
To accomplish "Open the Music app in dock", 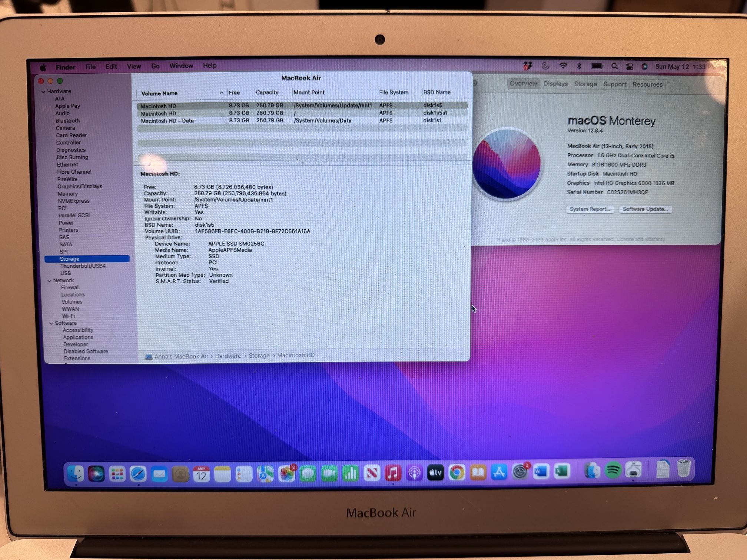I will tap(393, 473).
